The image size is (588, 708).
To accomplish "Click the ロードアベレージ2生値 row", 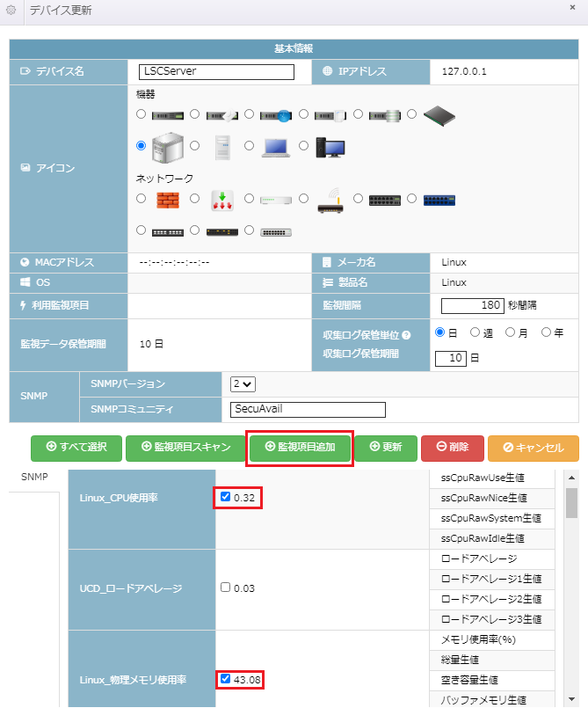I will coord(492,599).
